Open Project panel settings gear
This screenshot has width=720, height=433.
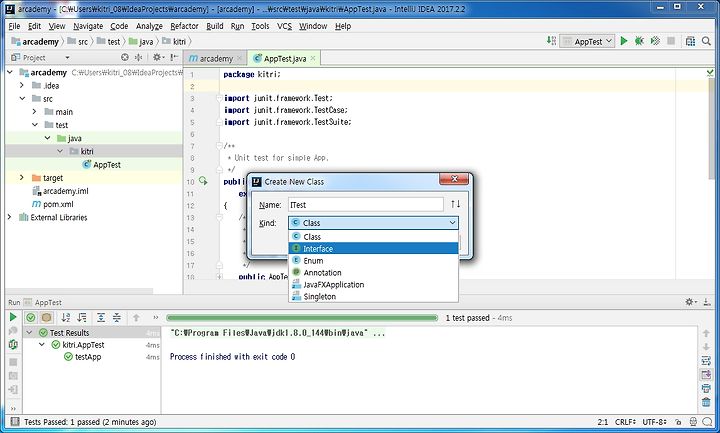click(158, 57)
